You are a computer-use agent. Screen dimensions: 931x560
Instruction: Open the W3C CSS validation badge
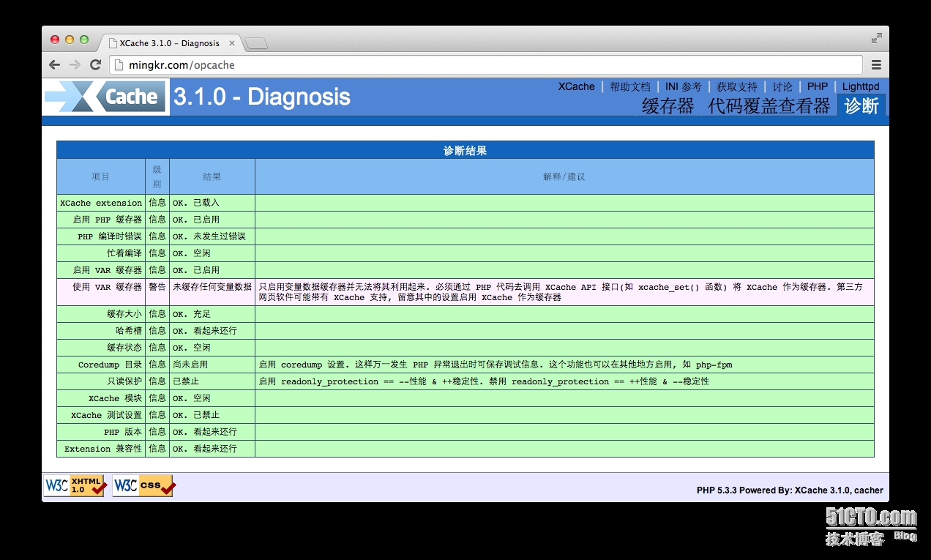pos(144,485)
